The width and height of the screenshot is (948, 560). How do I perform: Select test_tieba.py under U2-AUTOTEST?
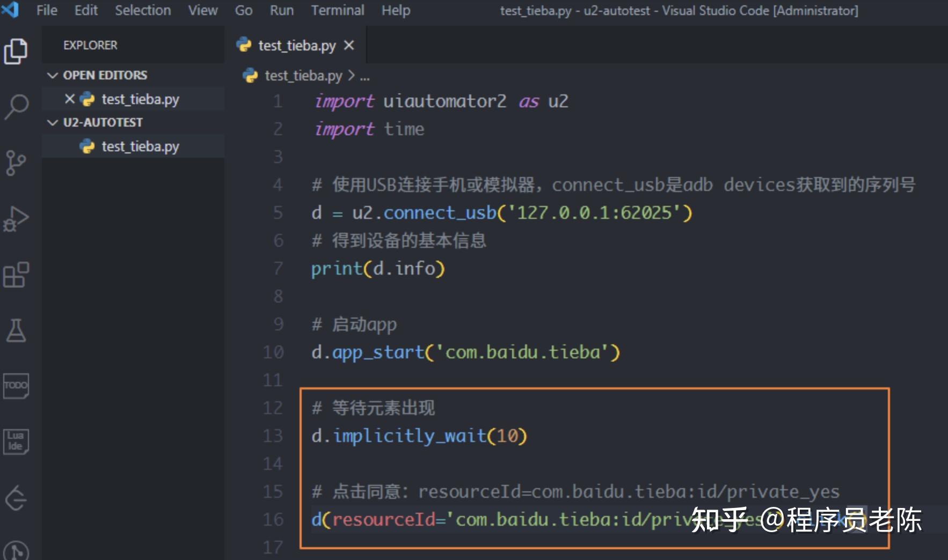[141, 146]
